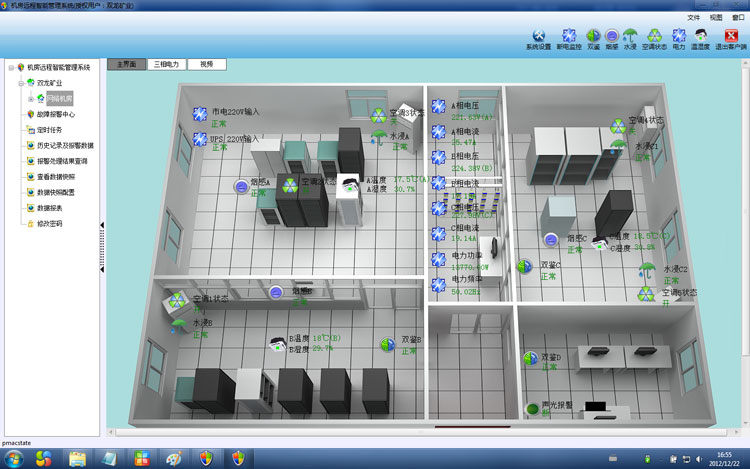The height and width of the screenshot is (469, 750).
Task: Select the 水浸 umbrella toolbar icon
Action: (630, 37)
